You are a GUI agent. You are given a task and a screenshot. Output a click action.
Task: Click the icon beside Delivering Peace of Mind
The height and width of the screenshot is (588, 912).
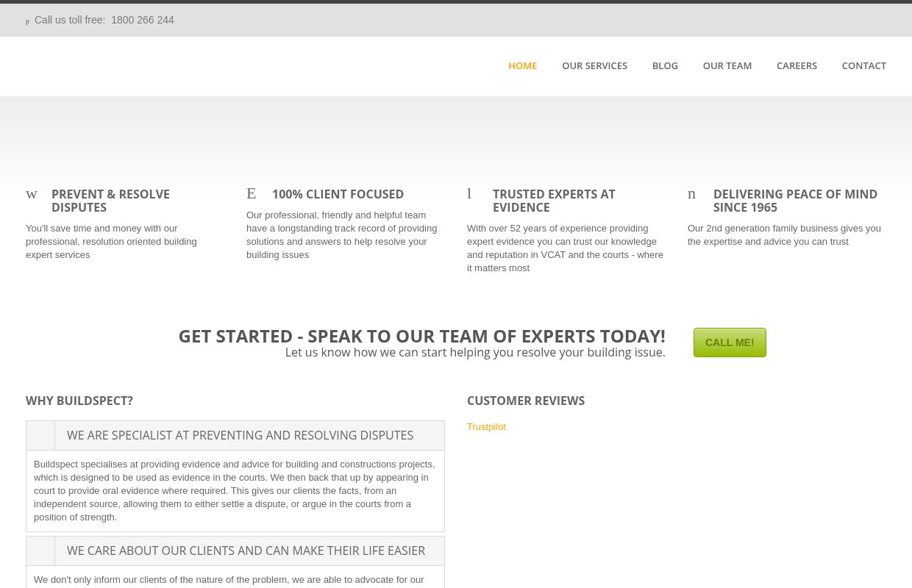pos(691,193)
